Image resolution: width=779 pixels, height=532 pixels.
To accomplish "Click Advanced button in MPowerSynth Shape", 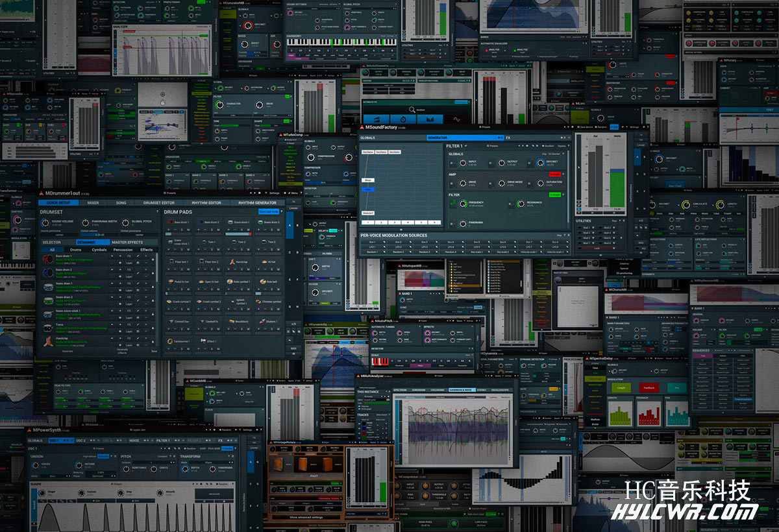I will pos(213,494).
